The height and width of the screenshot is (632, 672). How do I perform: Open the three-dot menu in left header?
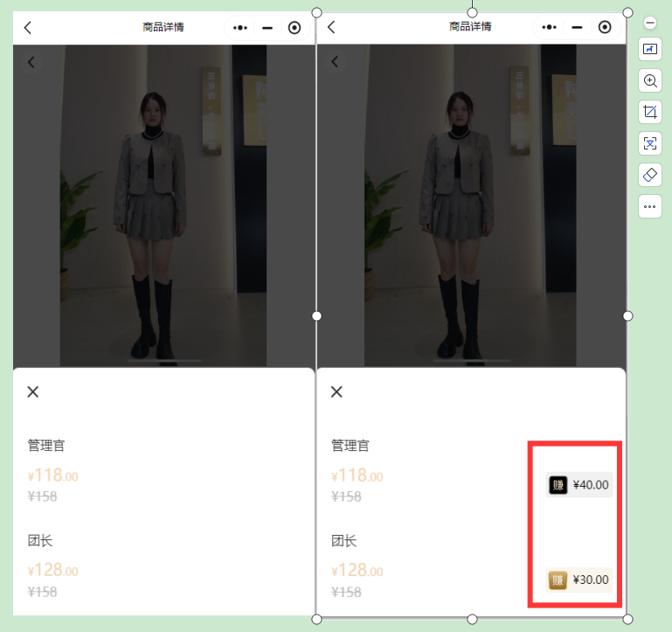pos(240,28)
